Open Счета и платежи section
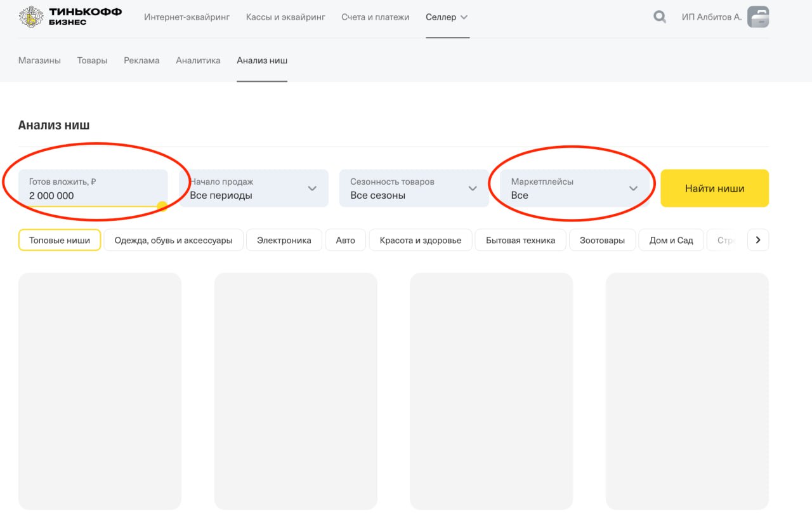This screenshot has height=530, width=812. pyautogui.click(x=376, y=17)
